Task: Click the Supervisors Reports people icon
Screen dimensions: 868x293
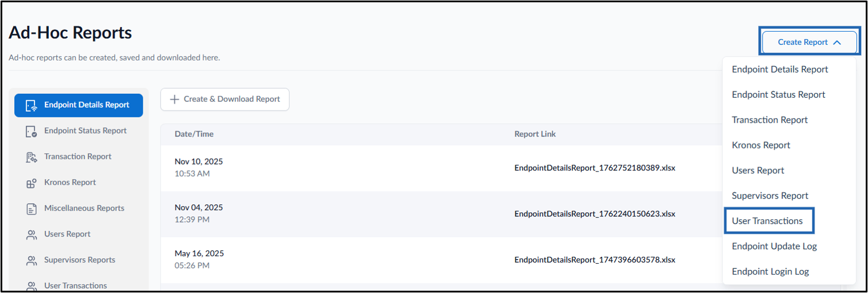Action: click(32, 261)
